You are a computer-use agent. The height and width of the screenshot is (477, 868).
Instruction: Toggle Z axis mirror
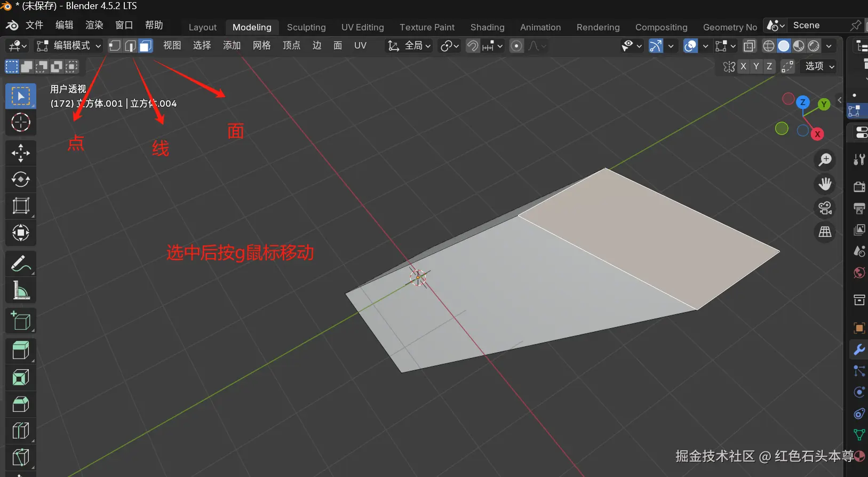[x=769, y=66]
